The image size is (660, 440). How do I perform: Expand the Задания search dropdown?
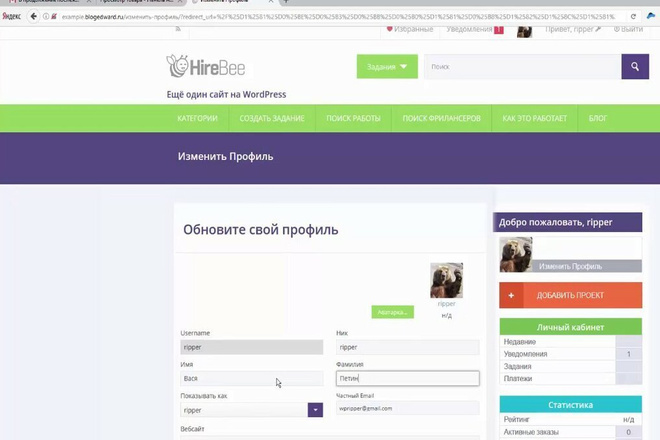(387, 67)
